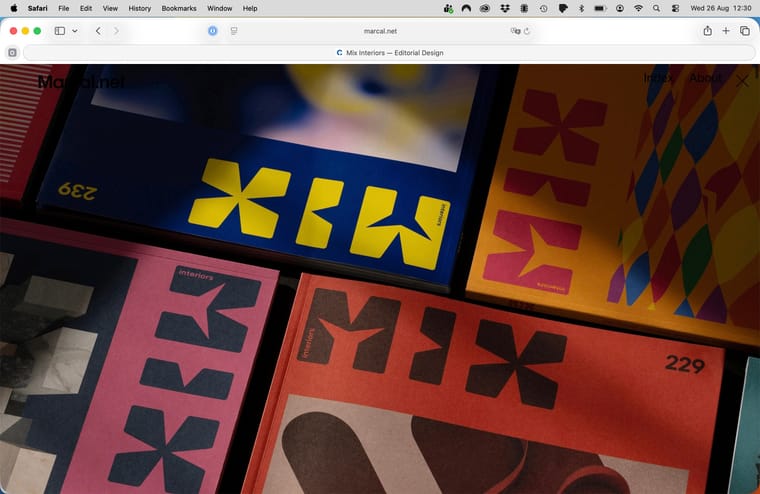760x494 pixels.
Task: Open the Share sheet
Action: (708, 31)
